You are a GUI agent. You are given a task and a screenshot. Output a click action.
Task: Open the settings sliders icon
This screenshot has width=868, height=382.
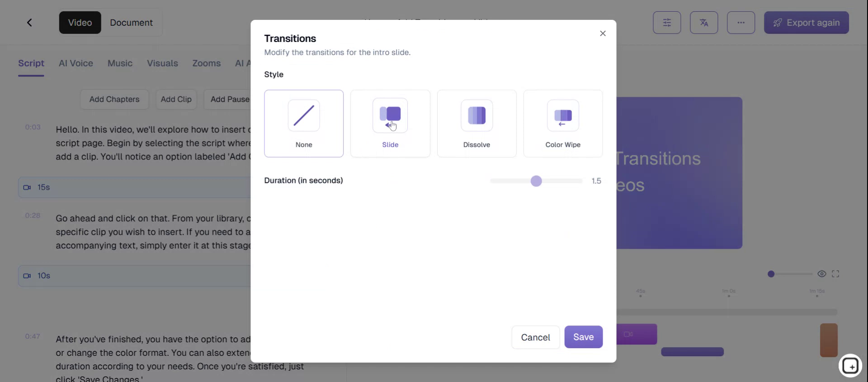(667, 23)
